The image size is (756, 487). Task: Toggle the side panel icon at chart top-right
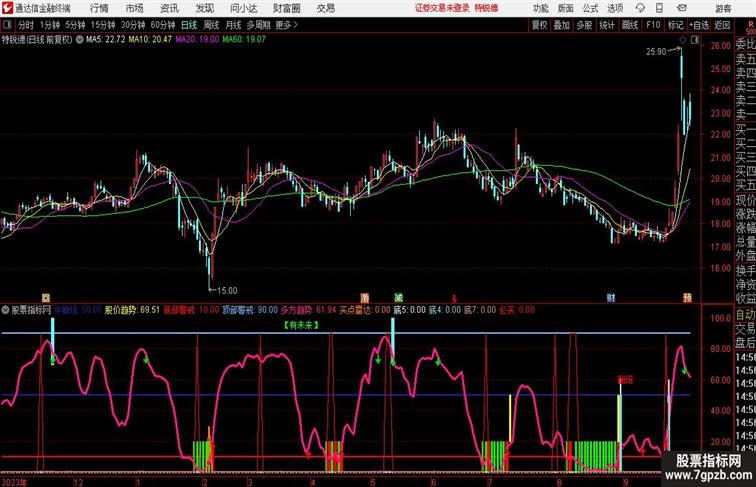click(695, 40)
